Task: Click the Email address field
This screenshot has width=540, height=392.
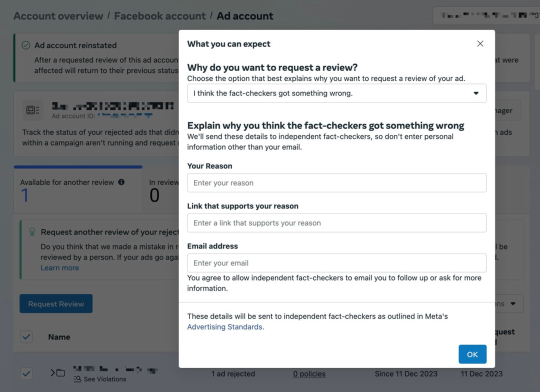Action: click(x=336, y=263)
